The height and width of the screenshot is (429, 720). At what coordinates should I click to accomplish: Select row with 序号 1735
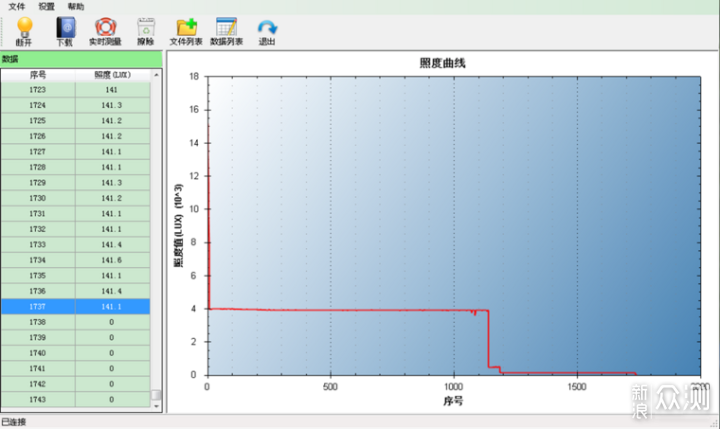[x=75, y=276]
